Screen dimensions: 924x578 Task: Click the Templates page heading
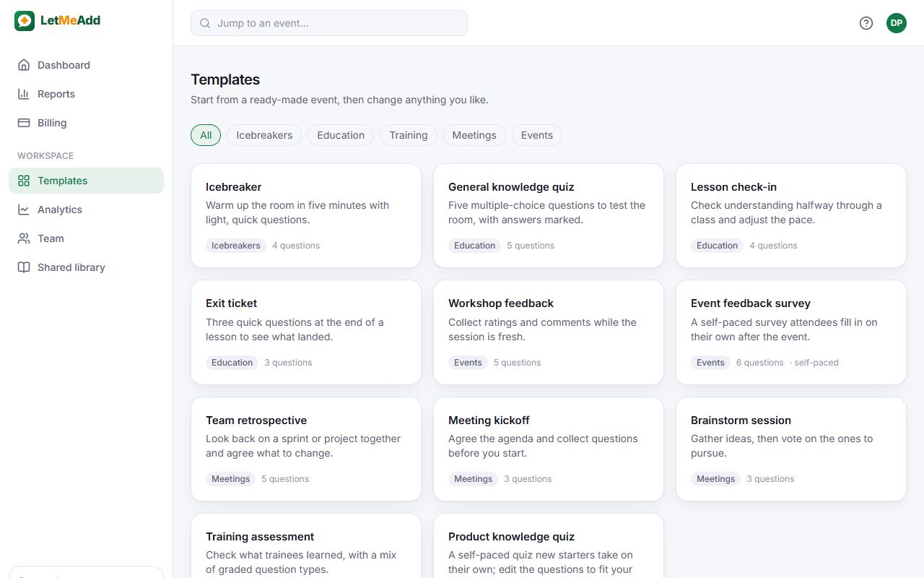tap(225, 79)
